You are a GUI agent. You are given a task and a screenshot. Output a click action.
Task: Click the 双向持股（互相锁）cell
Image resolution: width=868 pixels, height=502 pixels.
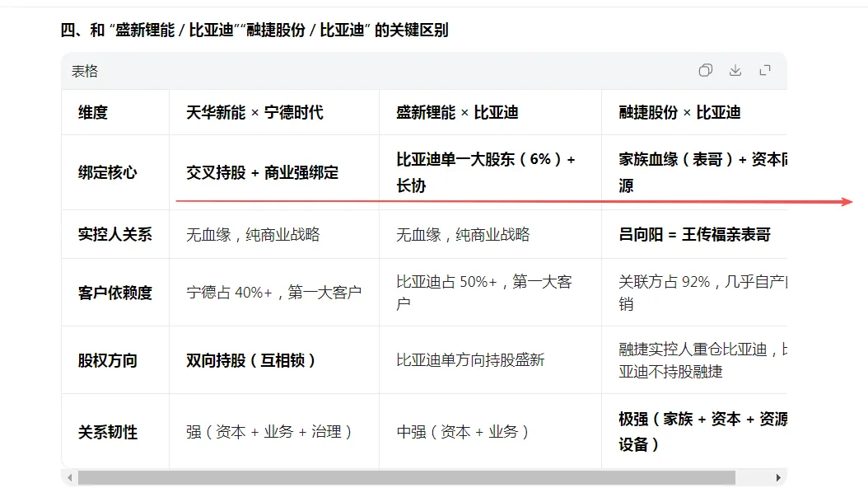(251, 361)
